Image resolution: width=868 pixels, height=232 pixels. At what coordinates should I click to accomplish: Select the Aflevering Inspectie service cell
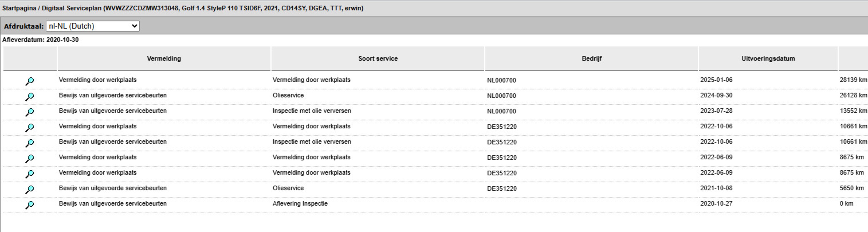tap(300, 203)
